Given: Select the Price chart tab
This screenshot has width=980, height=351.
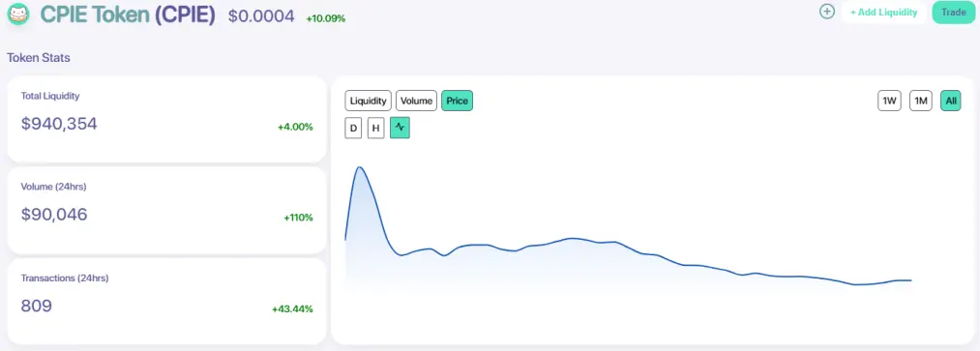Looking at the screenshot, I should pos(457,101).
